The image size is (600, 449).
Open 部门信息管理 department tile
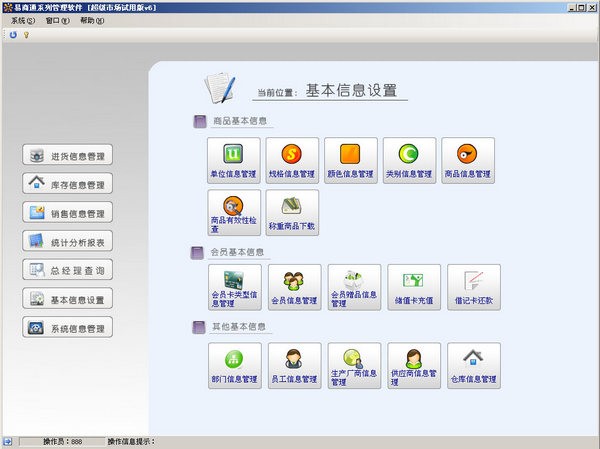235,366
